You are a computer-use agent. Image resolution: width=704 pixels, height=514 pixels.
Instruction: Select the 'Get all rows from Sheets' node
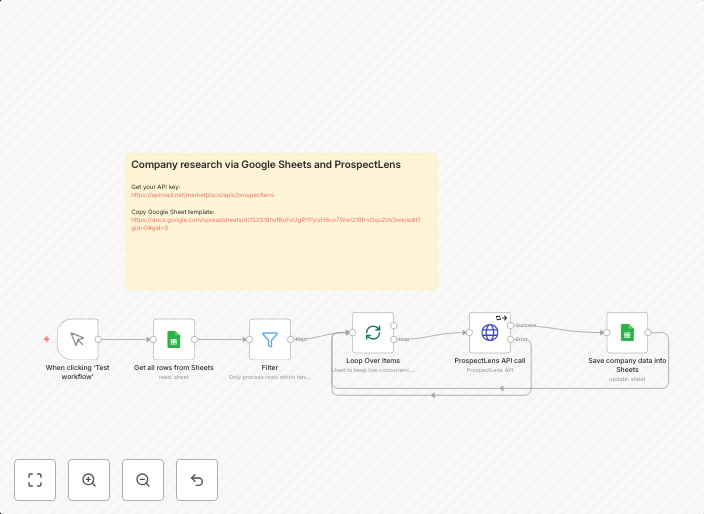coord(174,339)
